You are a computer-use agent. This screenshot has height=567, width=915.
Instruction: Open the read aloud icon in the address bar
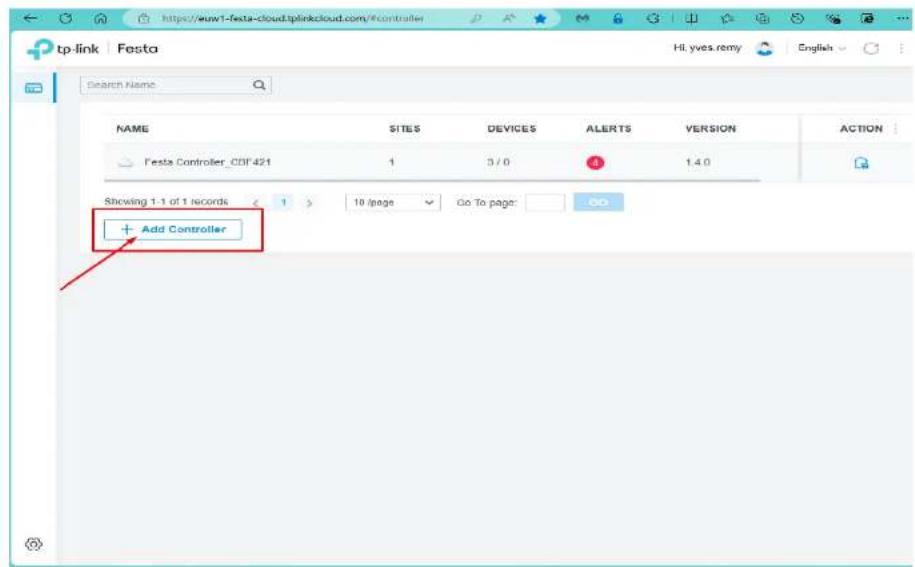[509, 19]
